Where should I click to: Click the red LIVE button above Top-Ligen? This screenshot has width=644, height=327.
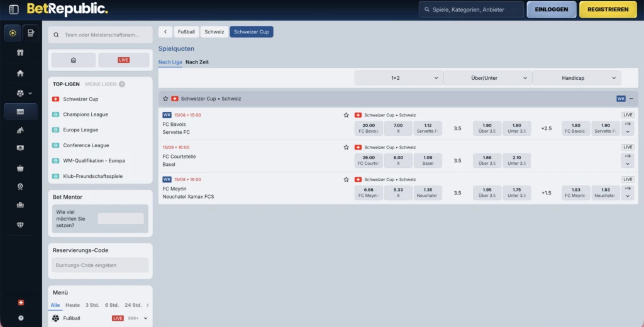tap(124, 60)
